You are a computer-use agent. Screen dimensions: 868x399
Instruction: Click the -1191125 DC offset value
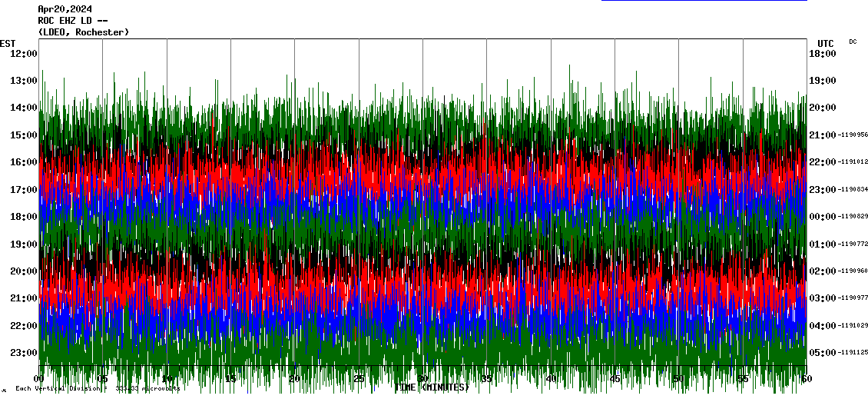[853, 353]
